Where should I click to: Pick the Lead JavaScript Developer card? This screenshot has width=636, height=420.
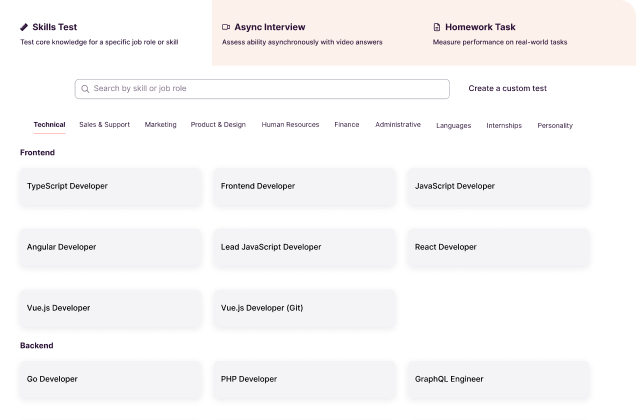[x=304, y=247]
